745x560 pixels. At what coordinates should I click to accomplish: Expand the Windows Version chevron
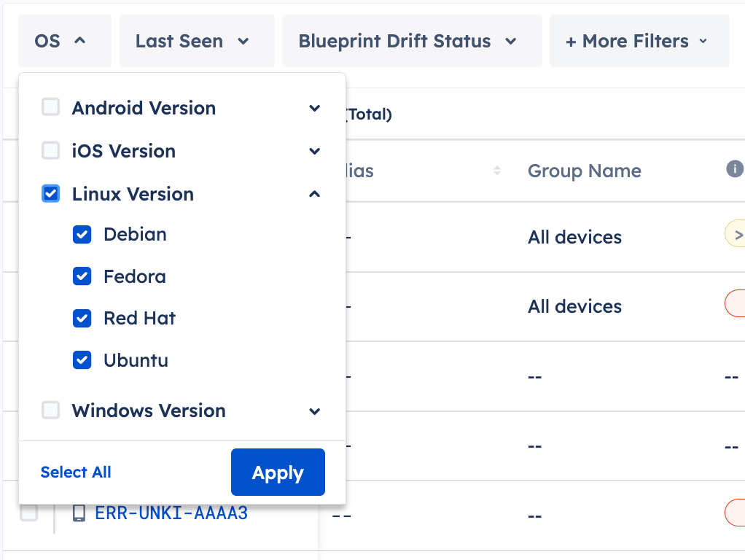[x=314, y=411]
